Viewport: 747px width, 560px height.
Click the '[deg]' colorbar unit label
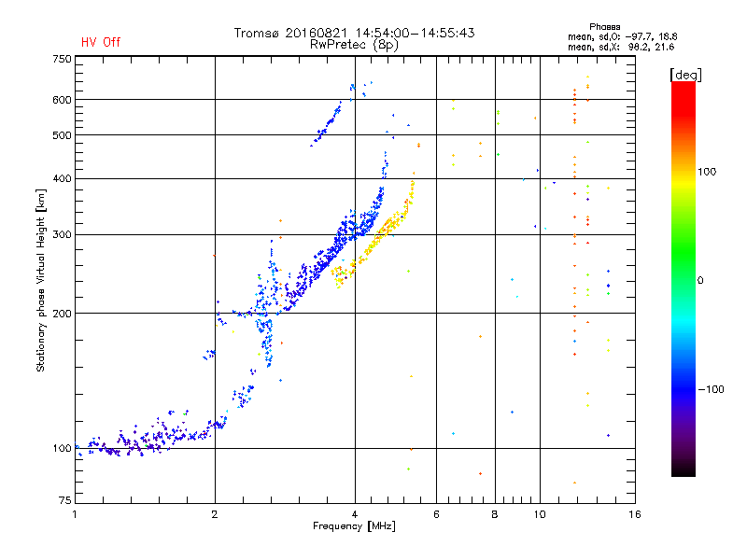point(685,75)
